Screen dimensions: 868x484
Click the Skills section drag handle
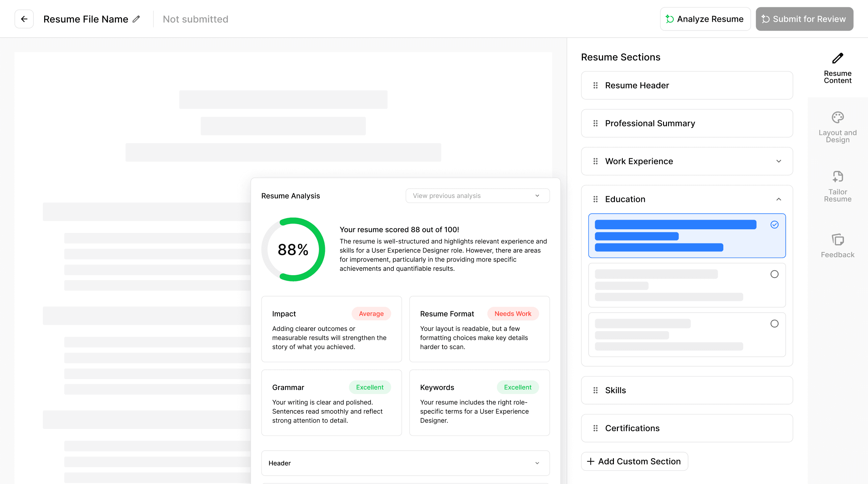tap(595, 390)
